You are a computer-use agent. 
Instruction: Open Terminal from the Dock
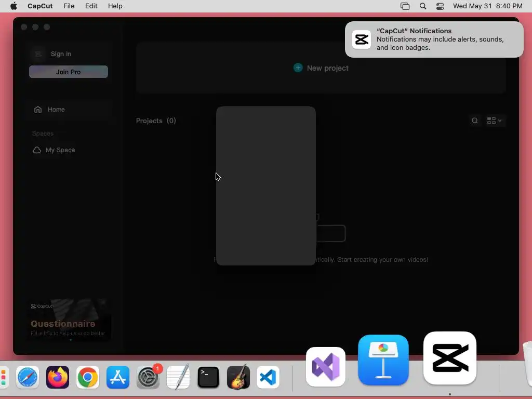tap(208, 377)
